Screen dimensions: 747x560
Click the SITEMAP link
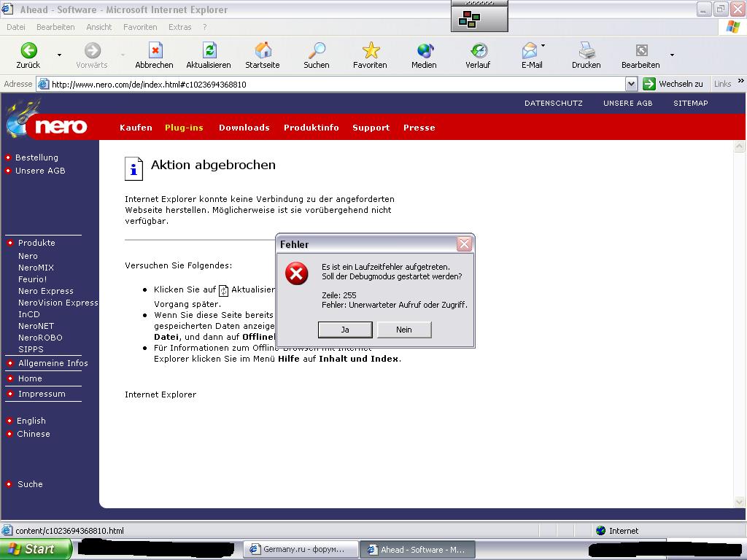coord(691,103)
